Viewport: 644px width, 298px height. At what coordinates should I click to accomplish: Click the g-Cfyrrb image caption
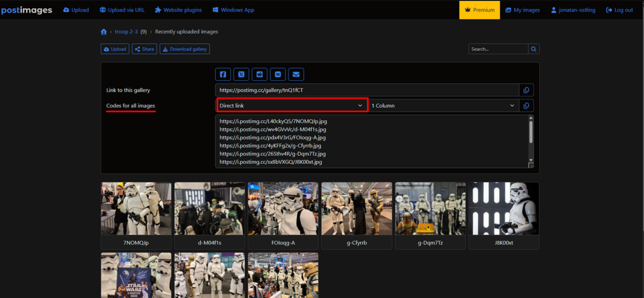(x=357, y=243)
